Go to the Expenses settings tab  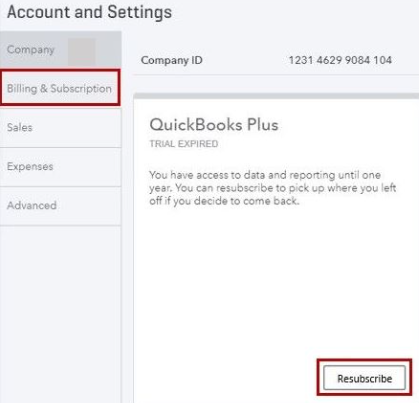(60, 167)
